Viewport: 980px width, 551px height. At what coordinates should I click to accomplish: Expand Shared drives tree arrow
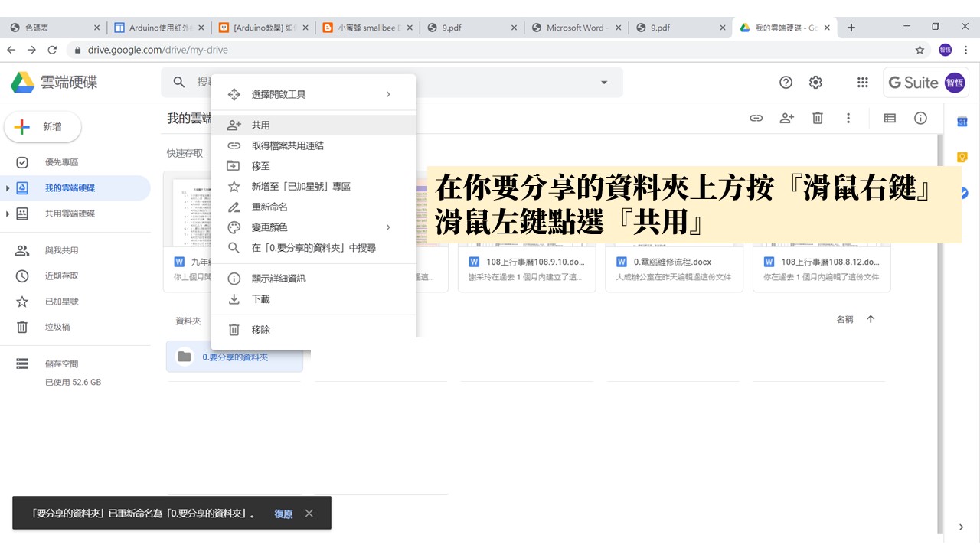point(8,214)
